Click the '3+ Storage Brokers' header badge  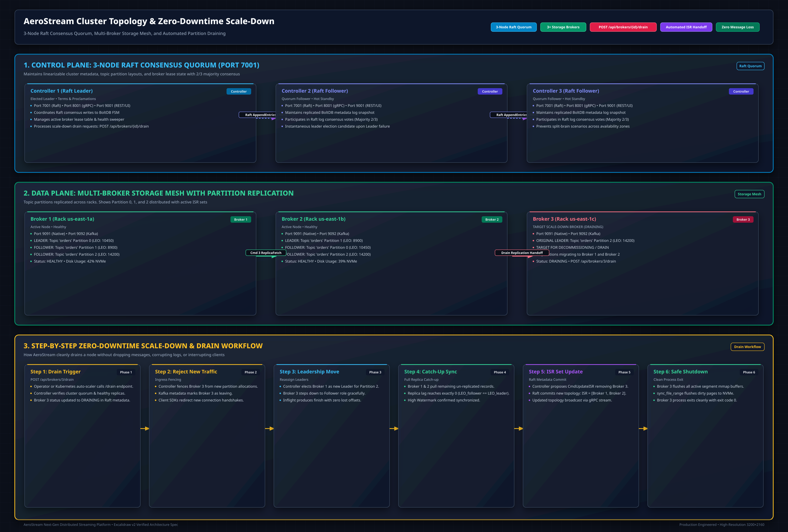563,27
